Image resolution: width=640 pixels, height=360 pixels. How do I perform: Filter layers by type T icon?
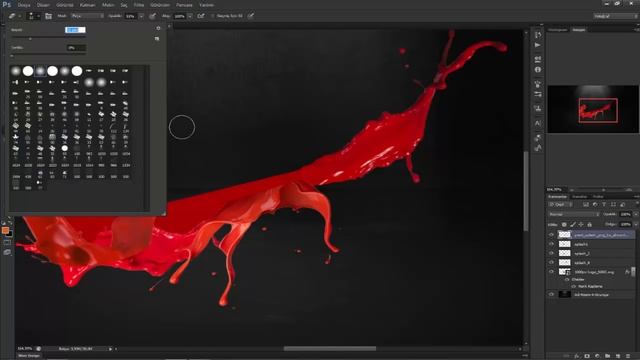(604, 204)
